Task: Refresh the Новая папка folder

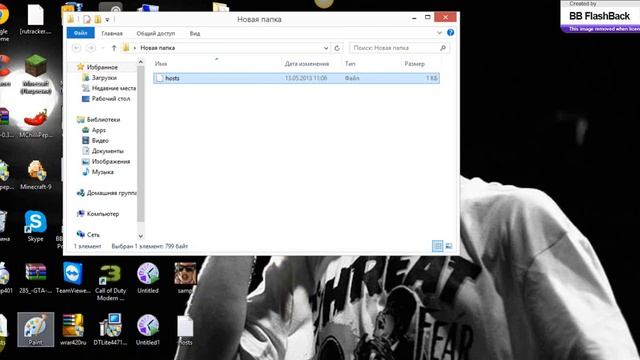Action: (x=337, y=48)
